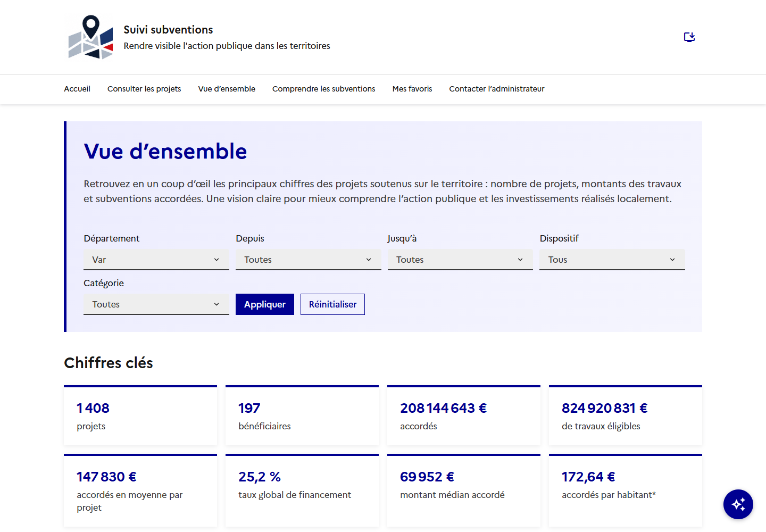
Task: Click the Suivi subventions map pin logo
Action: pyautogui.click(x=91, y=37)
